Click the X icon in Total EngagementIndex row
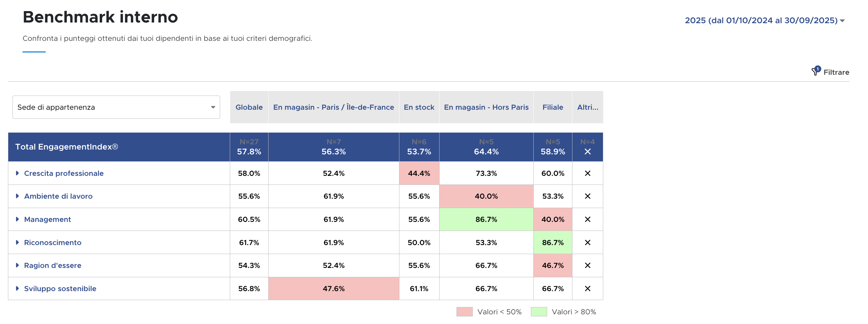This screenshot has width=868, height=324. click(587, 152)
